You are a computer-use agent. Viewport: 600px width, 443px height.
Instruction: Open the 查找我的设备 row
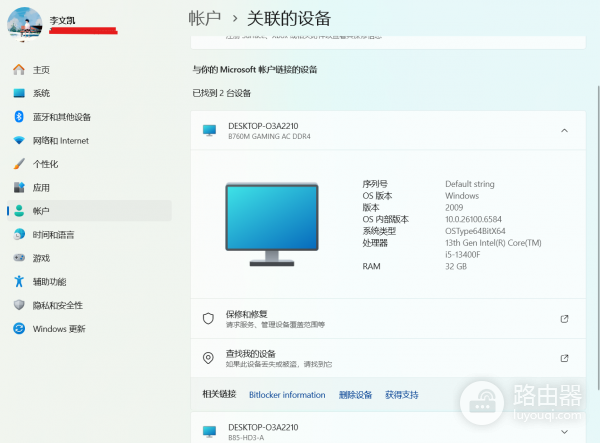388,358
